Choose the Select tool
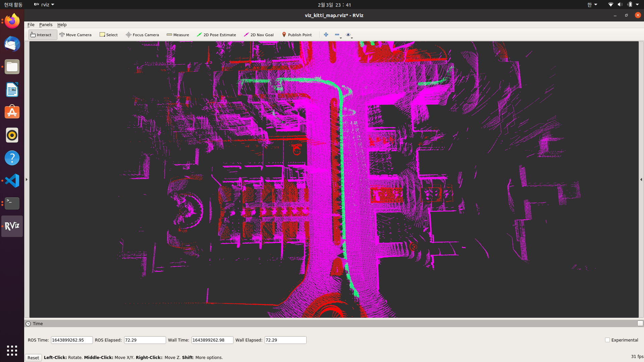The image size is (644, 362). pyautogui.click(x=109, y=35)
